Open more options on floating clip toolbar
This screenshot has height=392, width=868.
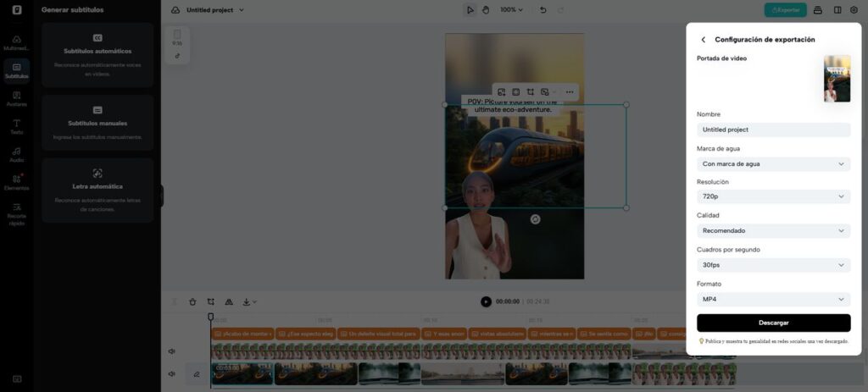click(x=570, y=91)
